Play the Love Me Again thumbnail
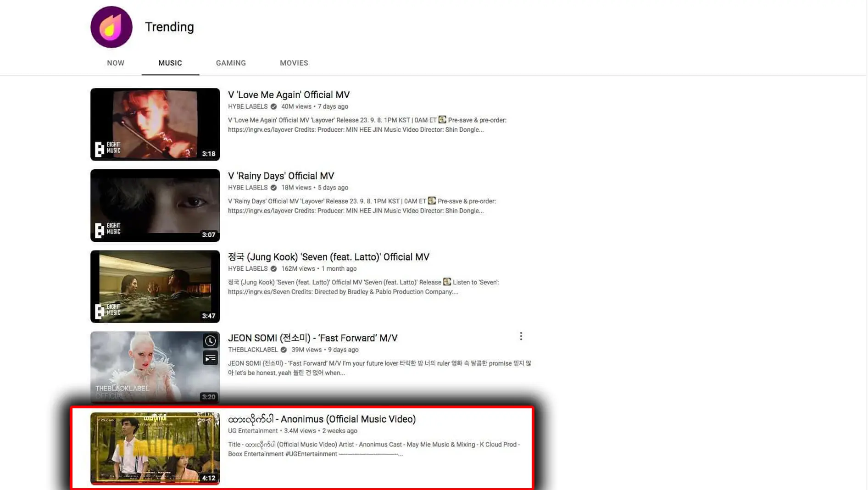This screenshot has height=490, width=868. (155, 124)
